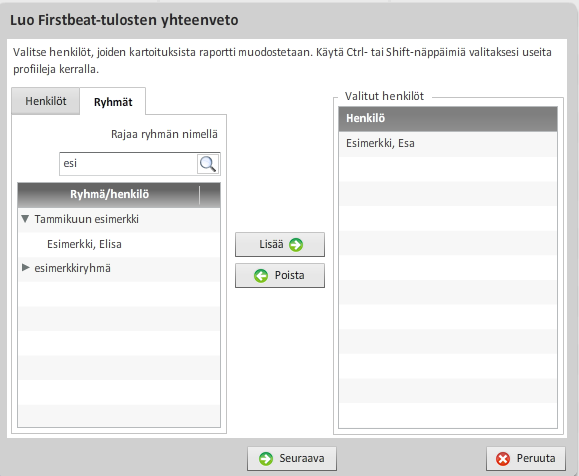
Task: Click the green left arrow on Poista
Action: coord(261,275)
